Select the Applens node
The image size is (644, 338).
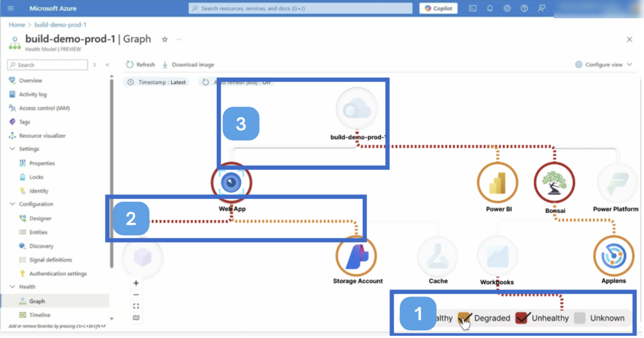coord(614,256)
